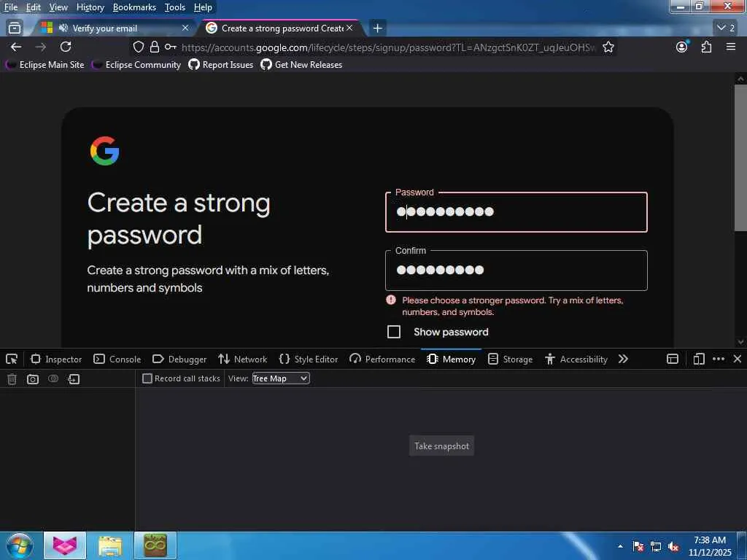Reload the current page
The height and width of the screenshot is (560, 747).
click(66, 47)
